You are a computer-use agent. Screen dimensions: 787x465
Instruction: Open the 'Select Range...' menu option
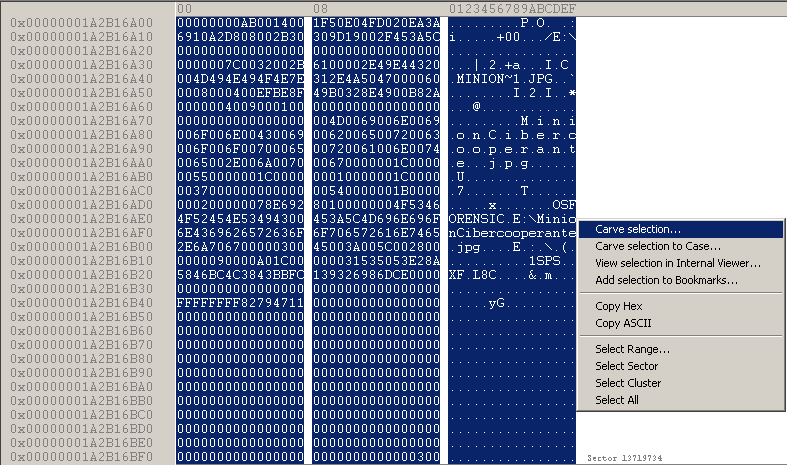point(632,349)
